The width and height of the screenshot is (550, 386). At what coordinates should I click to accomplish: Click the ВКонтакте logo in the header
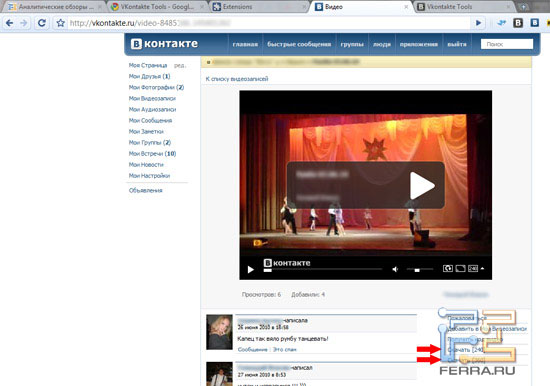[164, 44]
